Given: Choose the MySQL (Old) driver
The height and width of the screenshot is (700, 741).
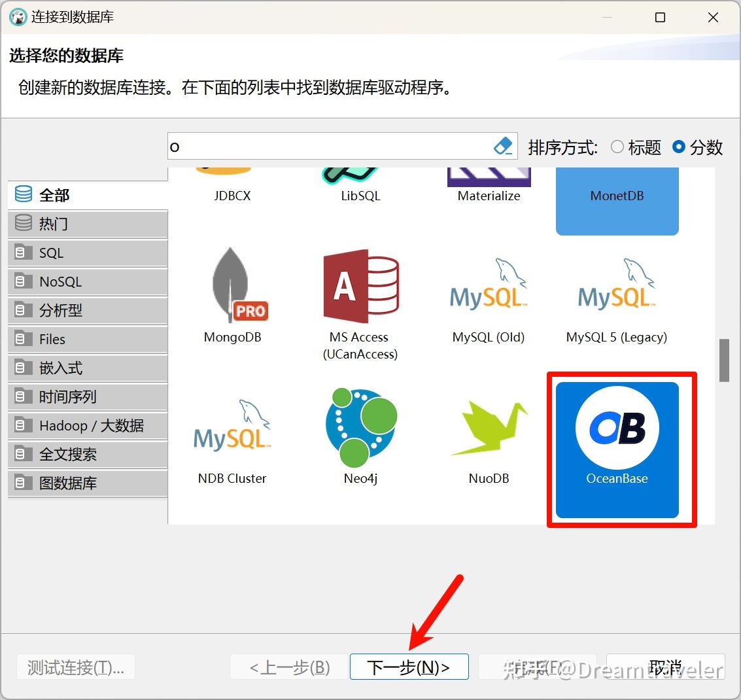Looking at the screenshot, I should pyautogui.click(x=489, y=291).
